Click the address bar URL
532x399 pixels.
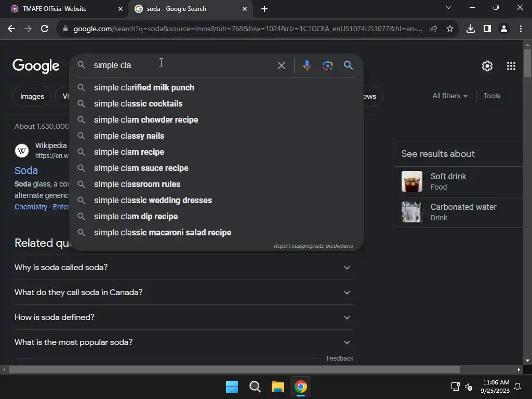click(x=248, y=29)
